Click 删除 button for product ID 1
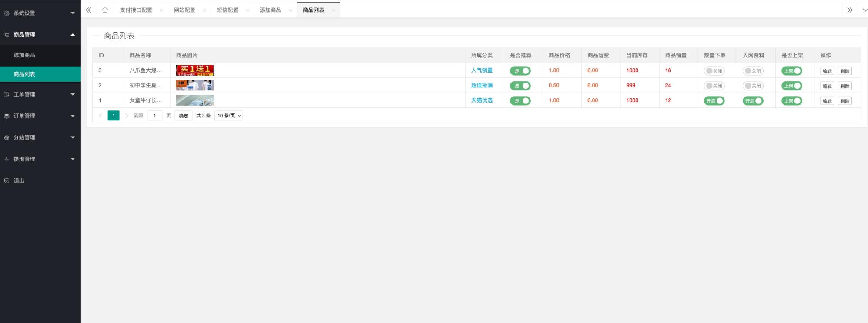This screenshot has height=323, width=868. point(845,101)
